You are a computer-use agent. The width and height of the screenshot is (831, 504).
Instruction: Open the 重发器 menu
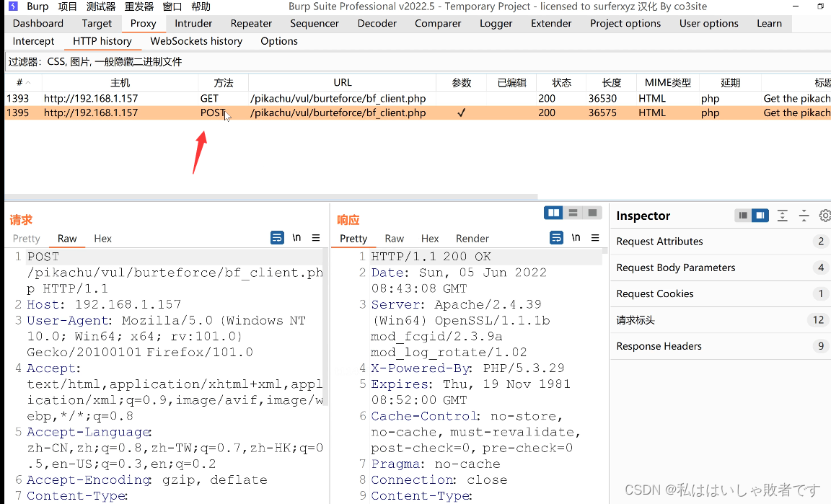[x=138, y=6]
